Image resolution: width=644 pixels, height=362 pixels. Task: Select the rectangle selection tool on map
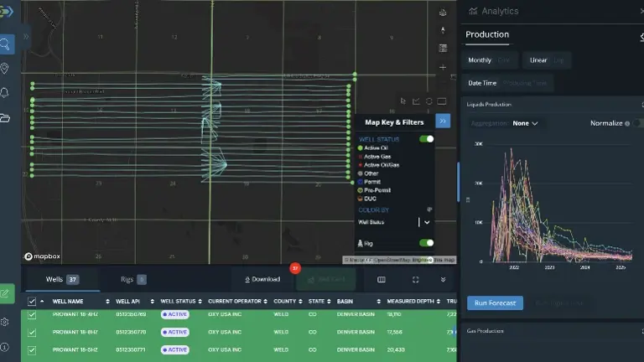coord(442,101)
